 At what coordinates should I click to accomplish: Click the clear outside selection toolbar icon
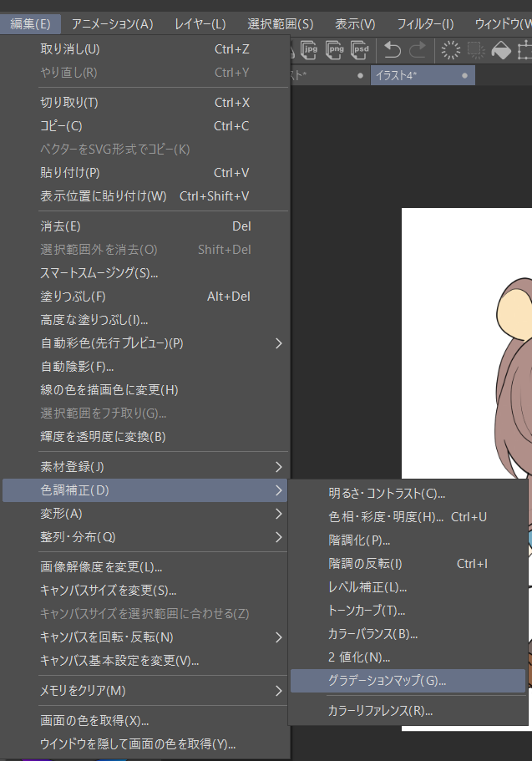coord(476,50)
